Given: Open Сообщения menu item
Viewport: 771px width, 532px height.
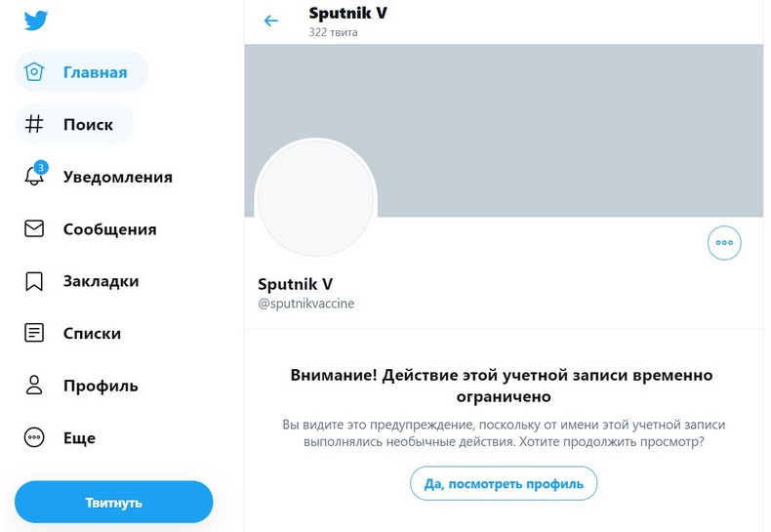Looking at the screenshot, I should (x=109, y=229).
